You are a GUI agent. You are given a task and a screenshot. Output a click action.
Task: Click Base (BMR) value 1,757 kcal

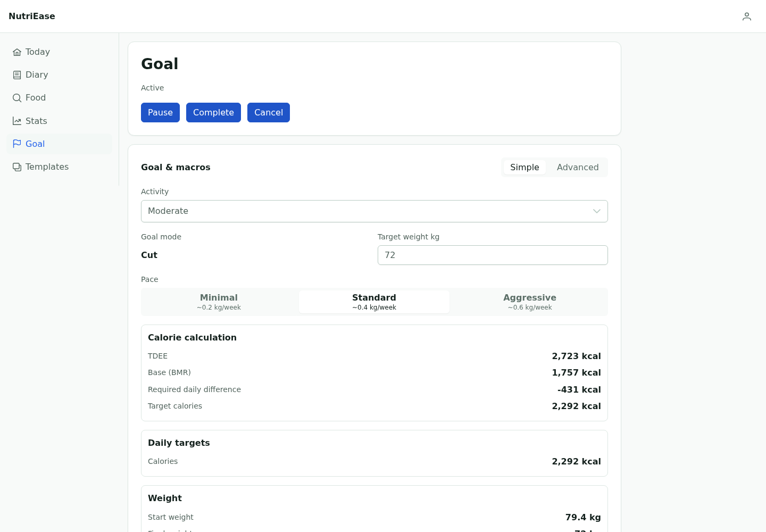tap(576, 373)
